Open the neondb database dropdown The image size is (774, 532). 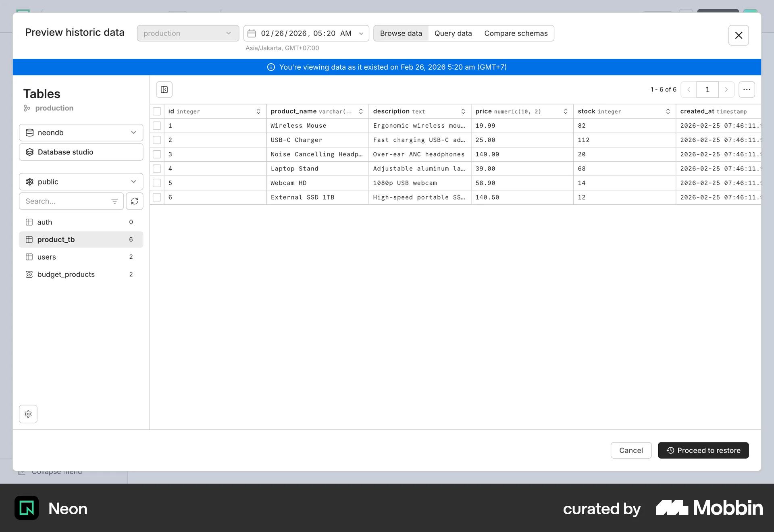click(x=81, y=133)
